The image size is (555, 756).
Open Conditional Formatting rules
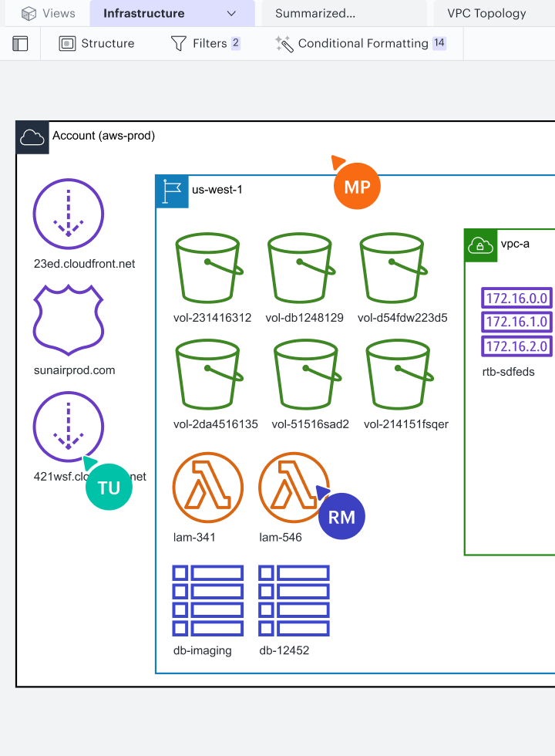(361, 44)
